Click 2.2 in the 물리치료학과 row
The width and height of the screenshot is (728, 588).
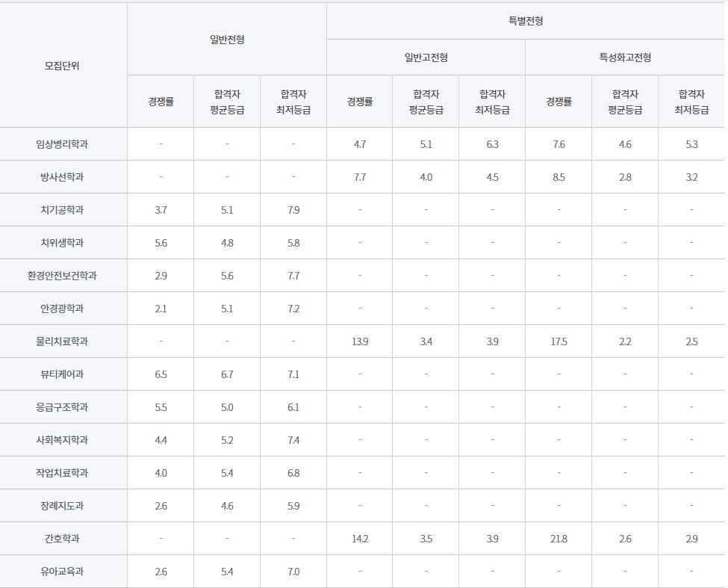(625, 341)
